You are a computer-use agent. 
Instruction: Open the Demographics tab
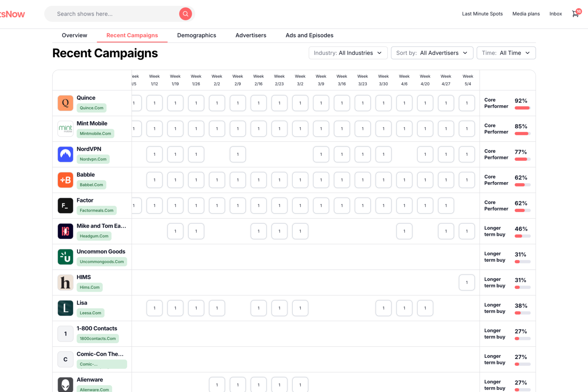click(x=197, y=35)
